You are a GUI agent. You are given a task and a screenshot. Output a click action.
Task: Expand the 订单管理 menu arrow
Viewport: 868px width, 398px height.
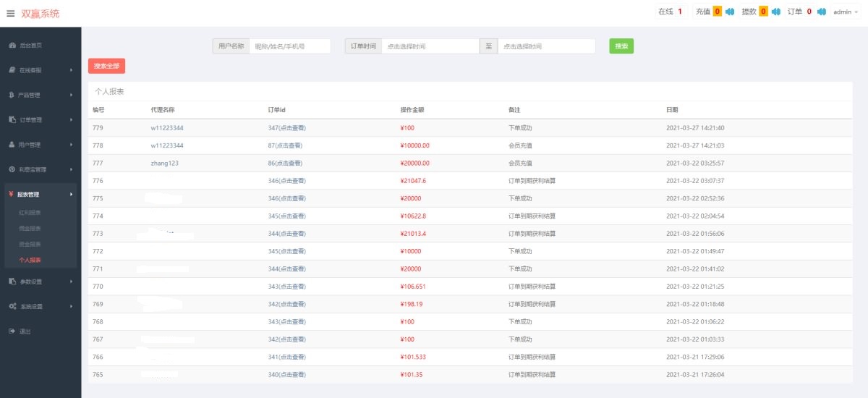[x=71, y=119]
